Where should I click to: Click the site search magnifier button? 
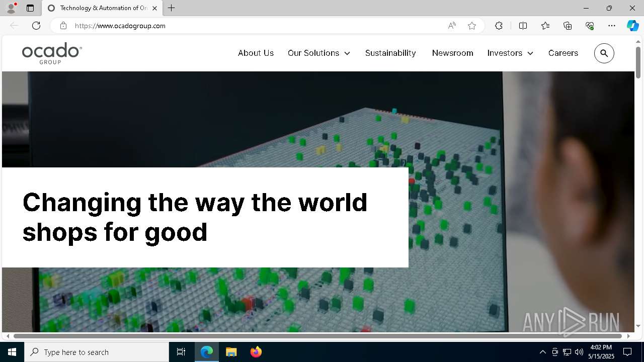click(x=604, y=53)
